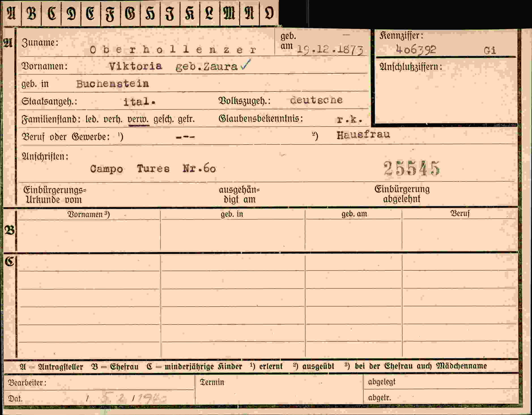Click the 'Dat.' label at the bottom
The height and width of the screenshot is (415, 532).
pos(15,398)
